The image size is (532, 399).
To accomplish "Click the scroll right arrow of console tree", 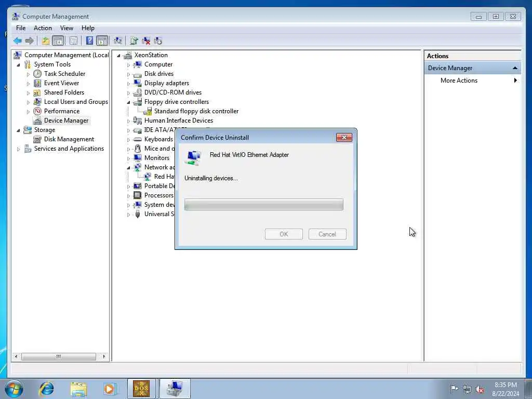I will (x=104, y=356).
